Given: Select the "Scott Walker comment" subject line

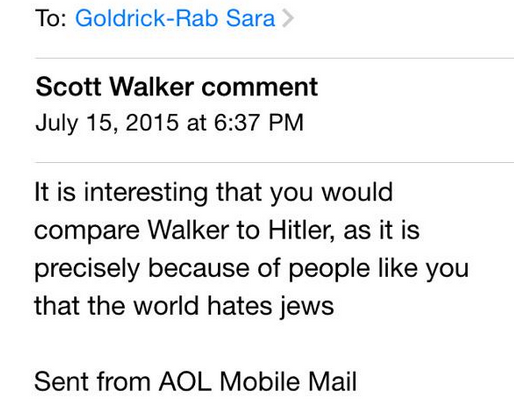Looking at the screenshot, I should [177, 87].
